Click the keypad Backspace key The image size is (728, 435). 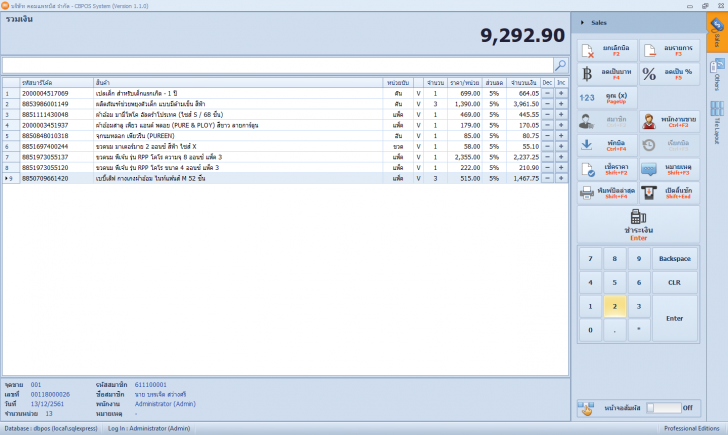click(x=675, y=259)
